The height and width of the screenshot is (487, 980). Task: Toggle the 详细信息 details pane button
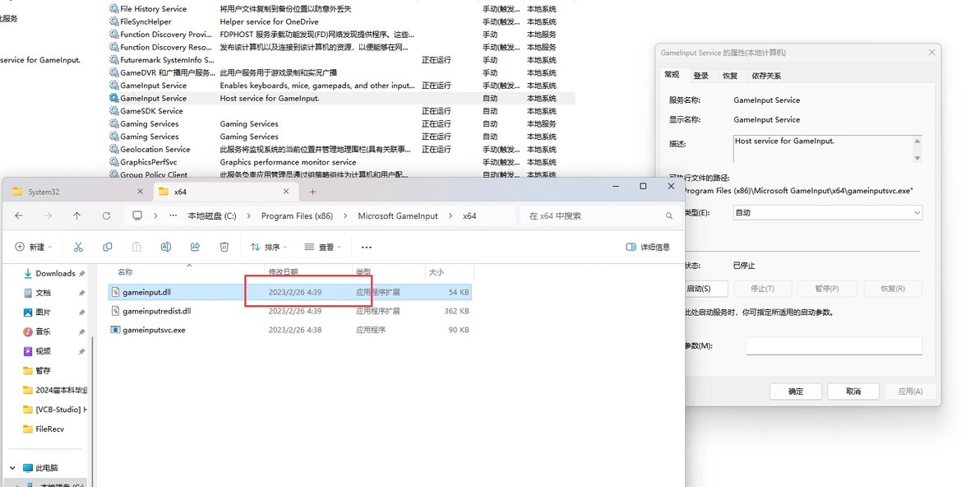tap(648, 247)
